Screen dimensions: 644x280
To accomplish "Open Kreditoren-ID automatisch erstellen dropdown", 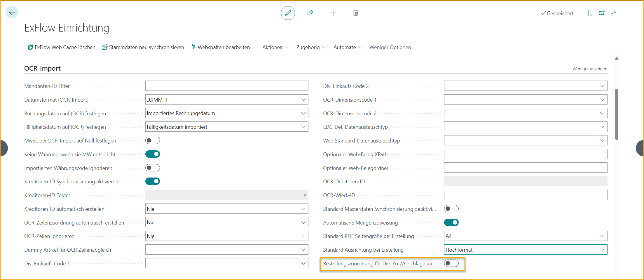I will point(303,209).
